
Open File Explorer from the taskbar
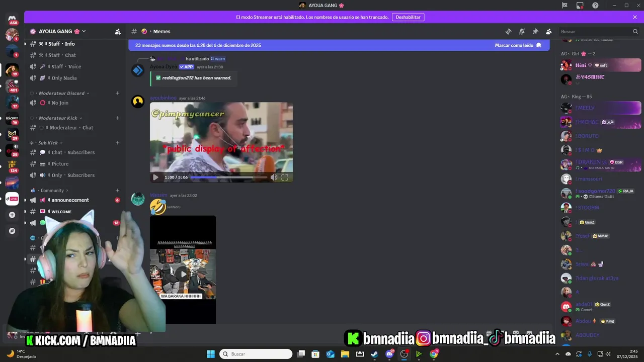(x=345, y=354)
